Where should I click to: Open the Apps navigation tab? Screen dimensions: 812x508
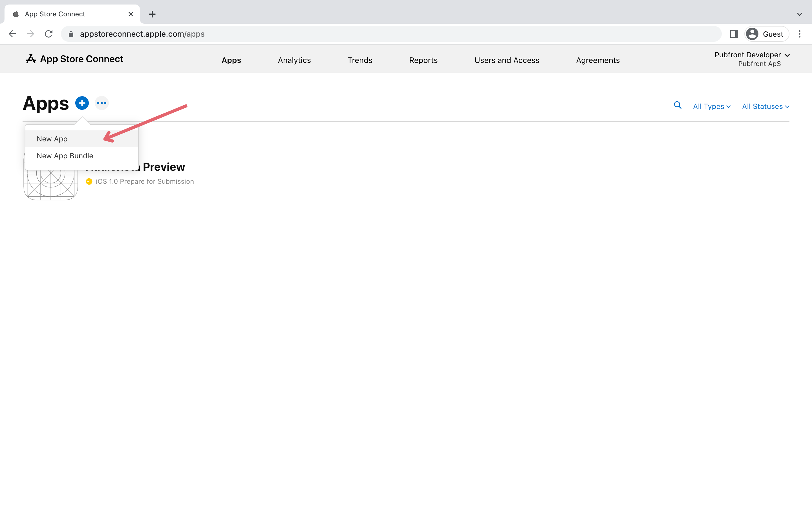(x=231, y=60)
